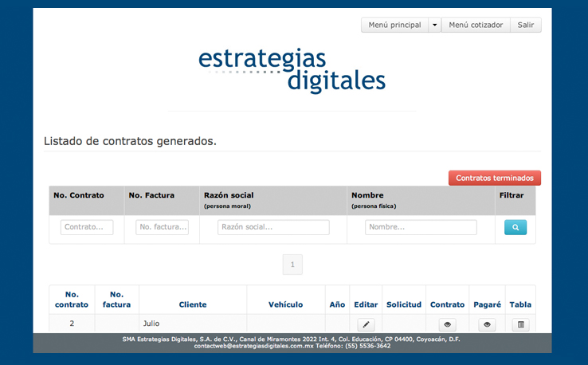Focus the No. factura filter field
Viewport: 588px width, 365px height.
(x=162, y=227)
